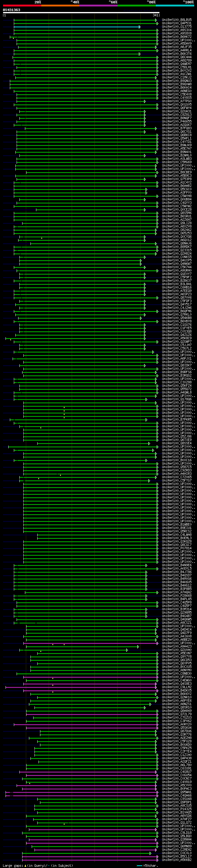Select hit label UniRef100_Q3R776
197x868 pixels.
pos(176,735)
